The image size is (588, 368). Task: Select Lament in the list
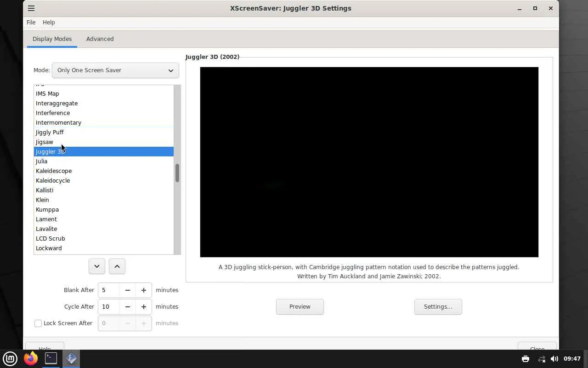pos(104,219)
